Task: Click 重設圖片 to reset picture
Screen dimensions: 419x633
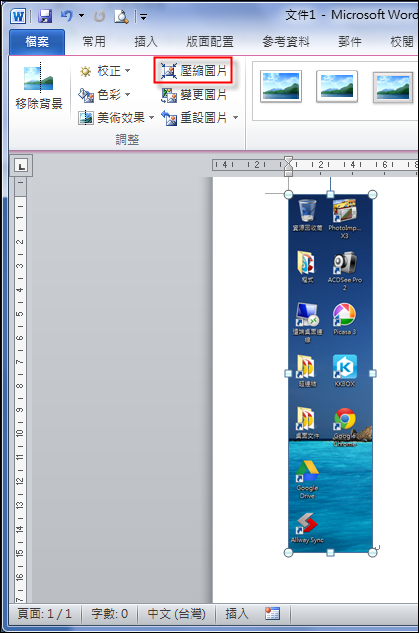Action: click(194, 118)
